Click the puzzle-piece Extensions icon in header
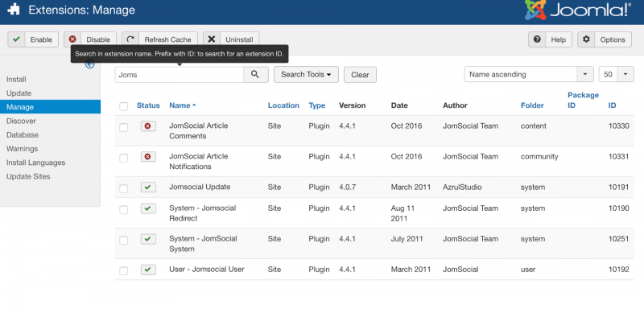The height and width of the screenshot is (309, 644). pos(14,10)
